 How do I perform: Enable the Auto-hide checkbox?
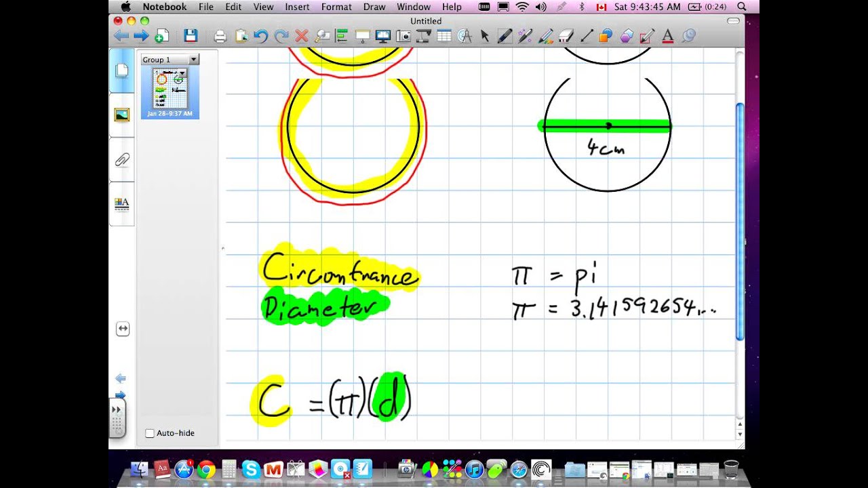click(150, 433)
